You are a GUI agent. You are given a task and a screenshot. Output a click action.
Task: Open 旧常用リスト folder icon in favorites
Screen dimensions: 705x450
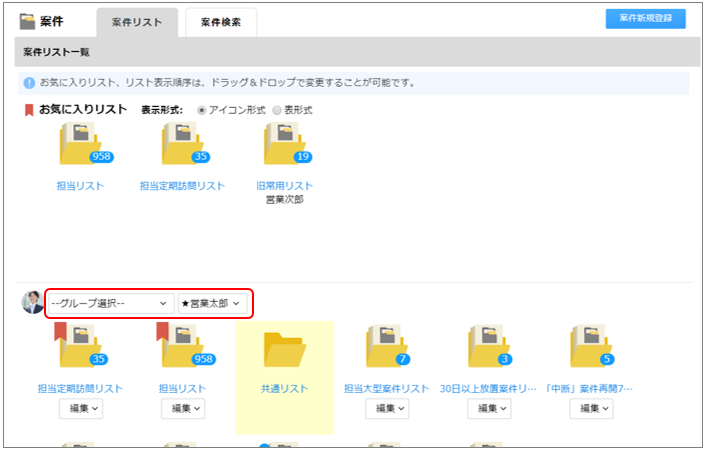(x=285, y=144)
